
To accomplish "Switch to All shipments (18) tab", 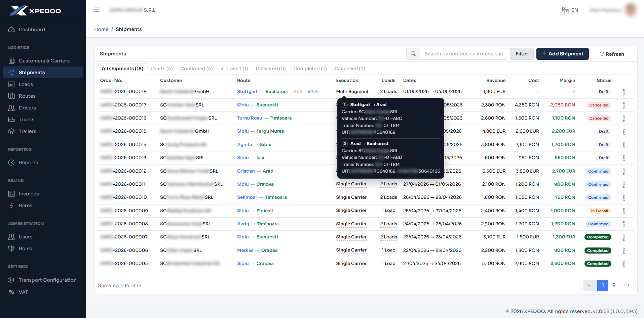I will click(122, 69).
